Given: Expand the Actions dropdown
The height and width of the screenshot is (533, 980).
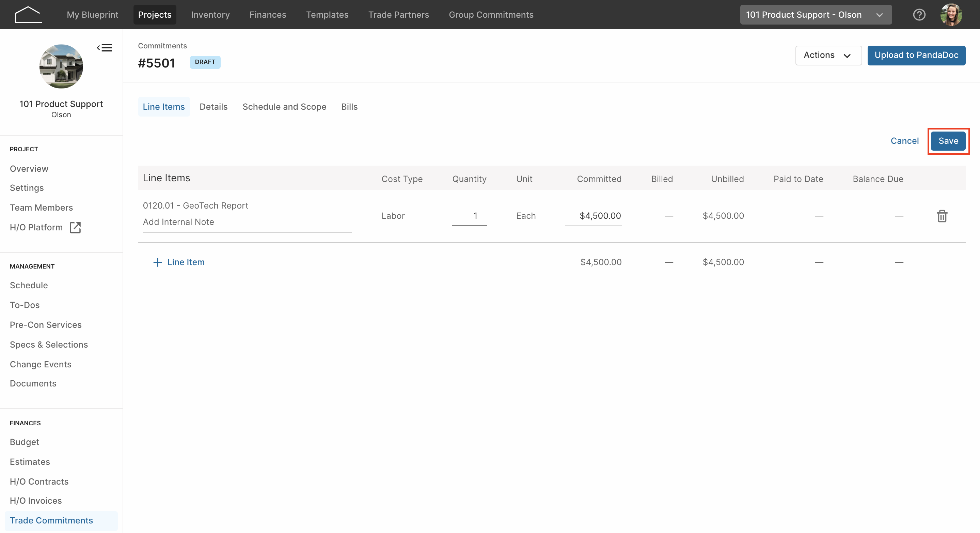Looking at the screenshot, I should click(x=828, y=55).
